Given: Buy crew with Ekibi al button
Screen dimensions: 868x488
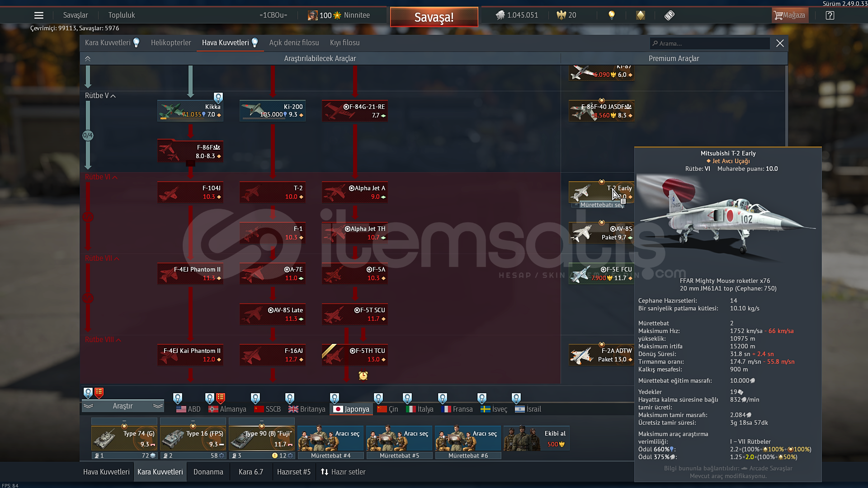Looking at the screenshot, I should [537, 438].
